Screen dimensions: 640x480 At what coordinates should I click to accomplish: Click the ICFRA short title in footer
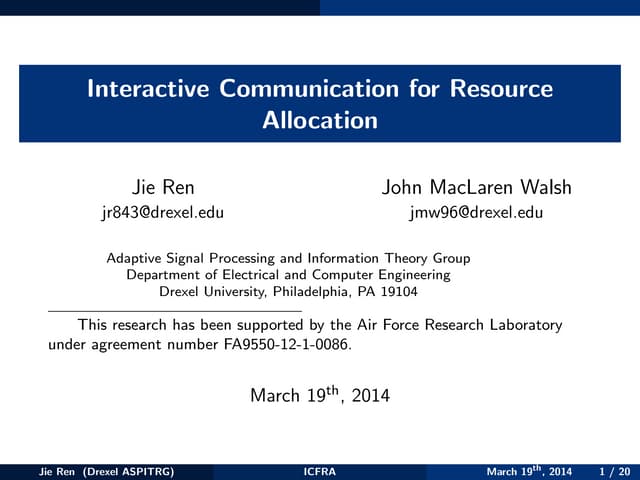tap(319, 472)
